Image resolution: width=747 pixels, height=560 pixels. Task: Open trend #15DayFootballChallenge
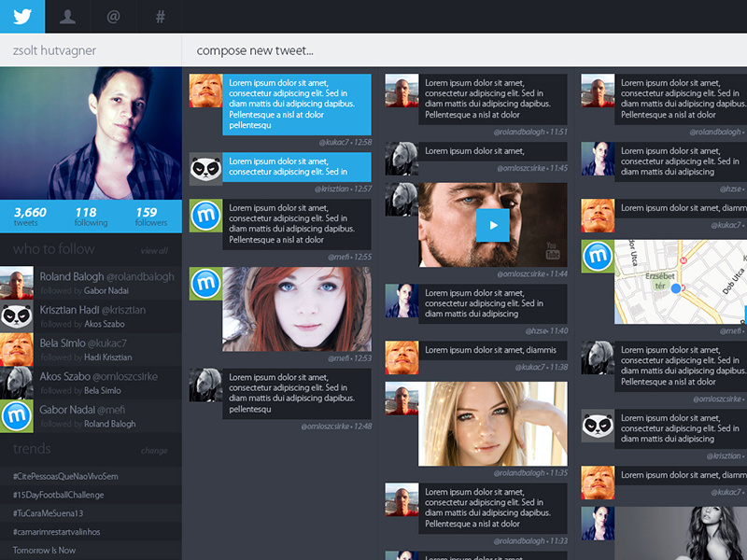(58, 495)
